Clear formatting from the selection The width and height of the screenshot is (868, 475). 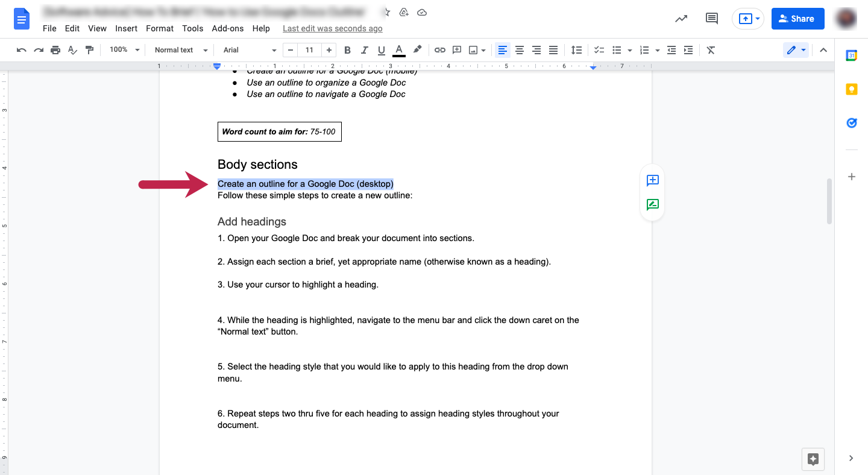[710, 50]
